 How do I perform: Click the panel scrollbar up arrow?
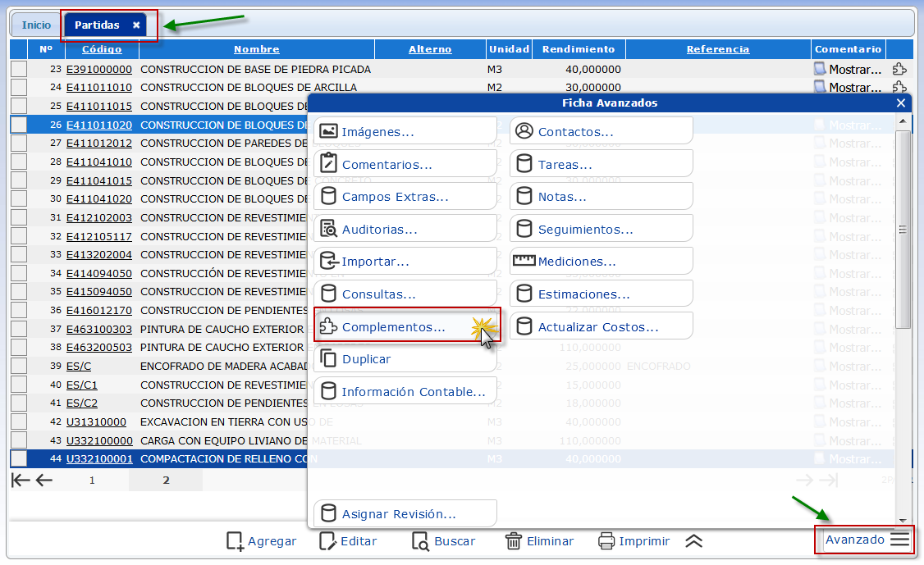click(902, 121)
